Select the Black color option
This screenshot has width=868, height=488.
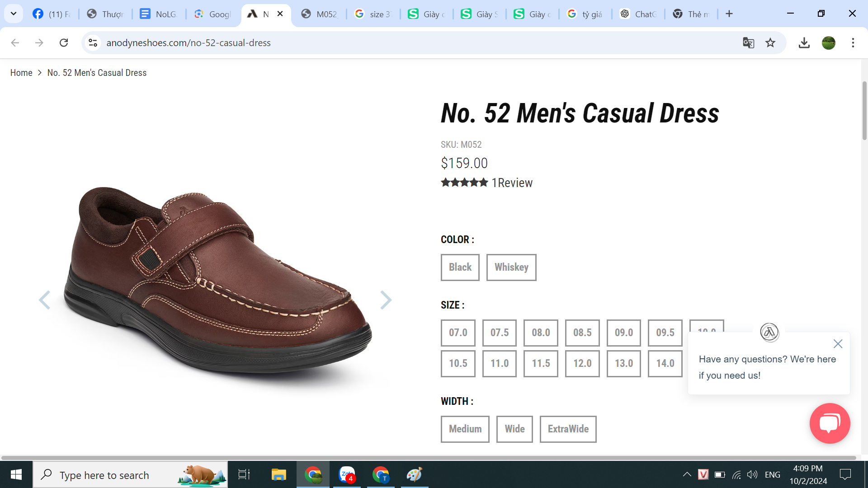click(x=460, y=267)
